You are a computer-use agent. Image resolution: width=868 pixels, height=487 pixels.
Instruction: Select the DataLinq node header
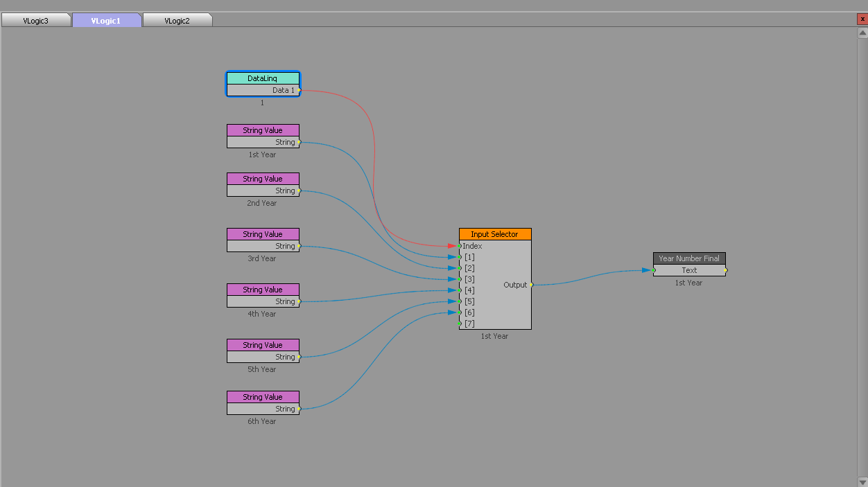tap(263, 78)
